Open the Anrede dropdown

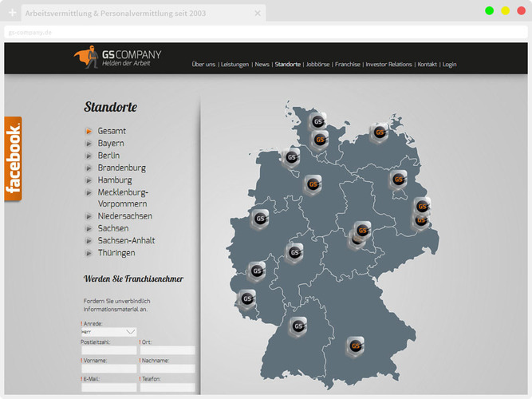point(108,331)
